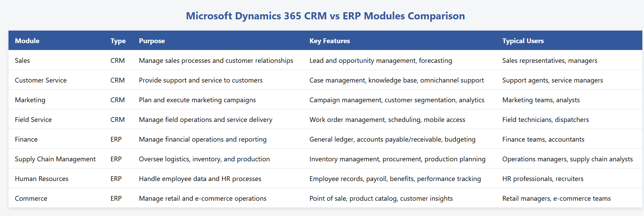Screen dimensions: 644x216
Task: Click 'Support agents, service managers' cell
Action: (x=552, y=80)
